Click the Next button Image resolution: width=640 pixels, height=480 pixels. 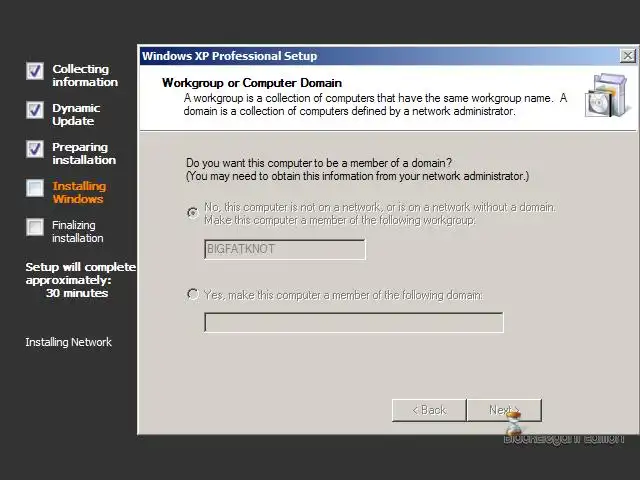(504, 410)
